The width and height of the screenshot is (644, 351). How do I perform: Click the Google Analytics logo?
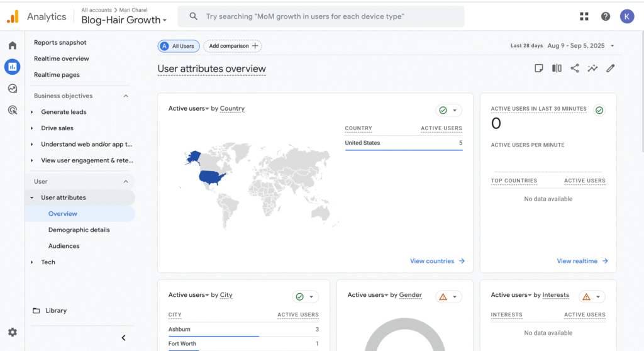pos(13,16)
